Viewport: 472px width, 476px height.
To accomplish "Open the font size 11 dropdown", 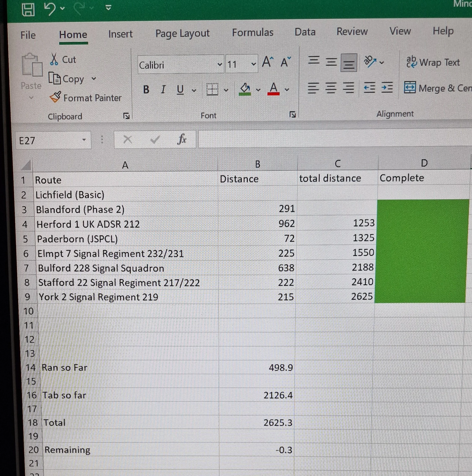I will point(253,64).
